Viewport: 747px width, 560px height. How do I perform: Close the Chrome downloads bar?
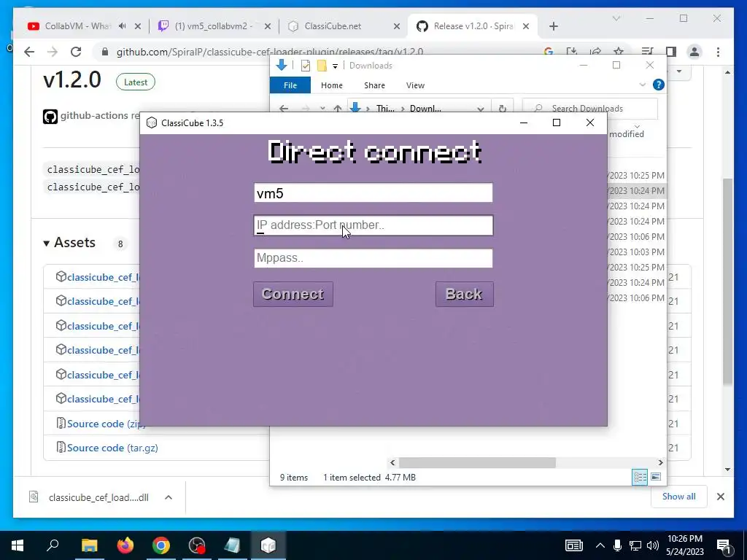pos(720,497)
